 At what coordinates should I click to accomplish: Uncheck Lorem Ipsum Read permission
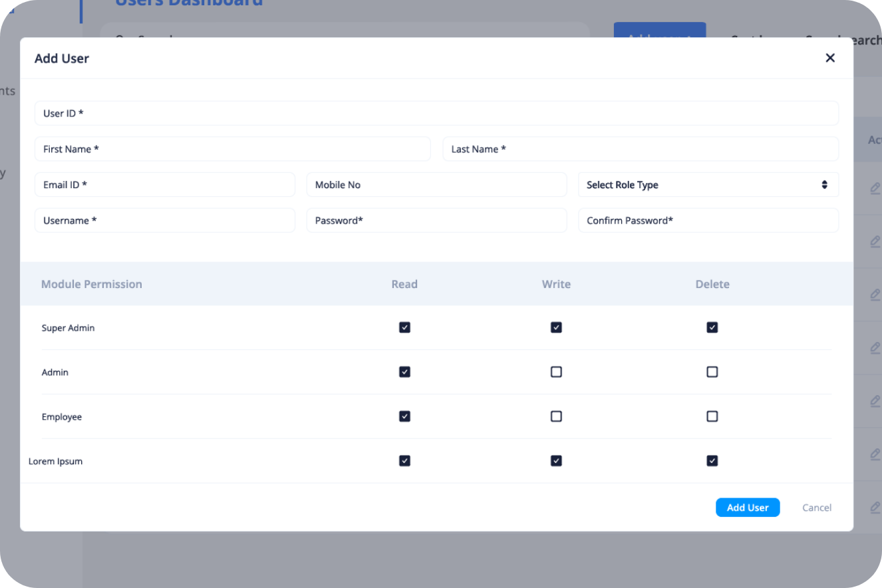click(x=404, y=461)
